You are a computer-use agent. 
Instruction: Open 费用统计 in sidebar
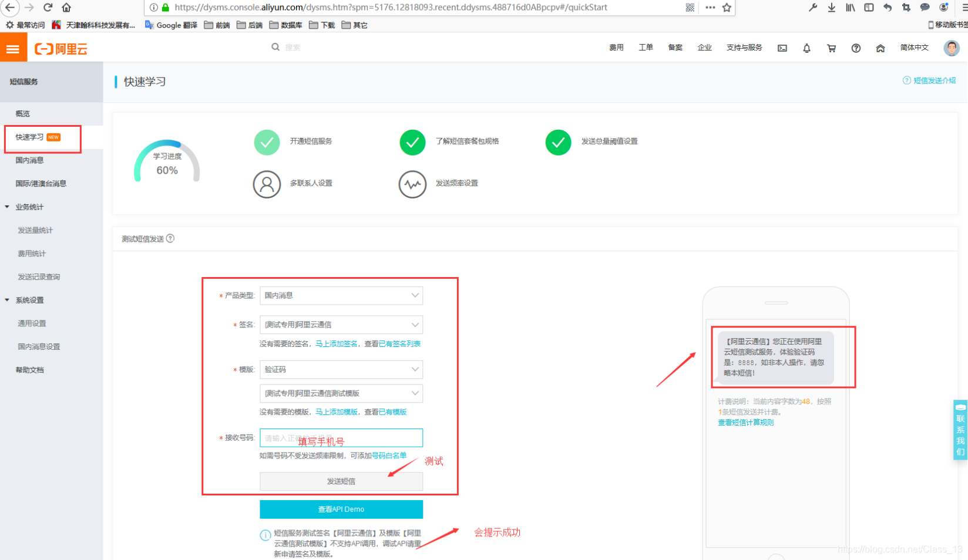(x=32, y=254)
